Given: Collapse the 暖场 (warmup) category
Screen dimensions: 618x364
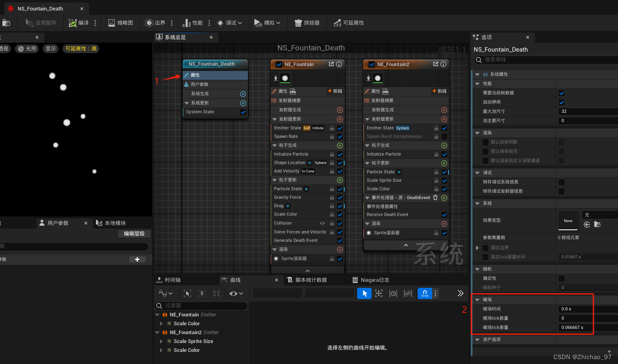Looking at the screenshot, I should (477, 300).
